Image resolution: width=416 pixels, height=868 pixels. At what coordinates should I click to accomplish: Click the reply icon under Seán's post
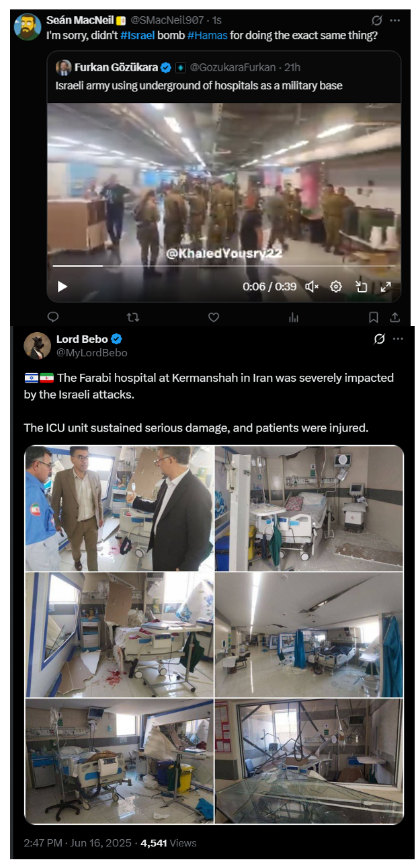point(53,317)
